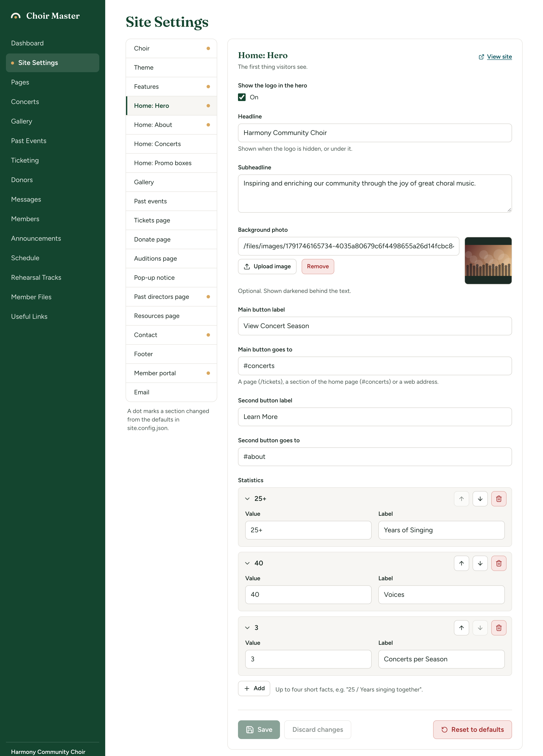The image size is (543, 756).
Task: Click the Upload image button
Action: point(267,266)
